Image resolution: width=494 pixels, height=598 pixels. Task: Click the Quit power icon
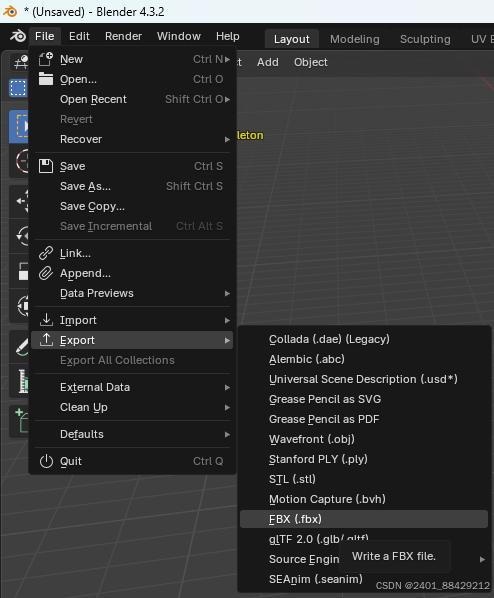[x=46, y=461]
